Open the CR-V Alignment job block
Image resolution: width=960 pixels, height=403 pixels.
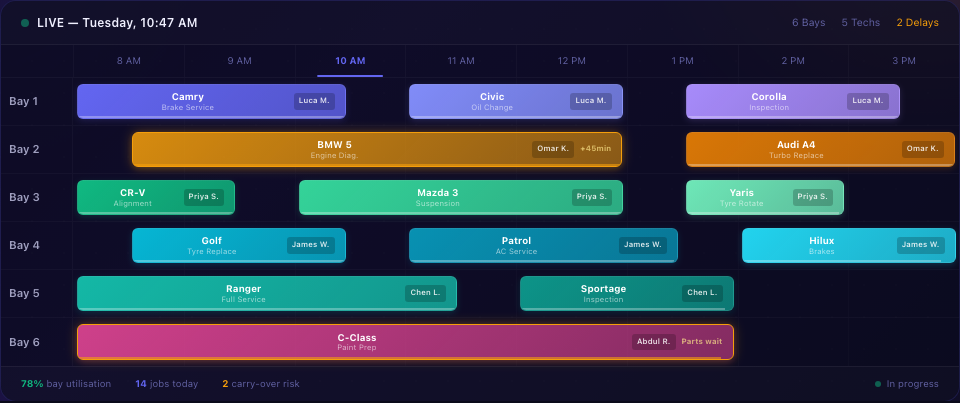point(156,197)
